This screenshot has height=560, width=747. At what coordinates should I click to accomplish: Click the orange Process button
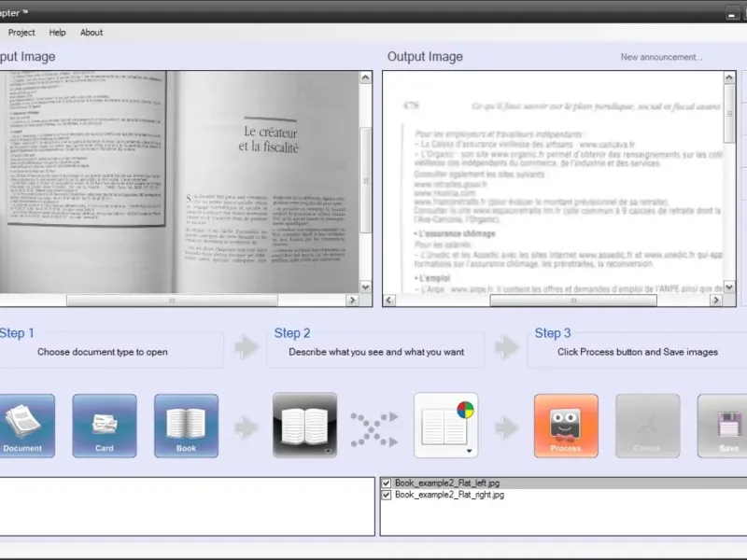point(566,426)
